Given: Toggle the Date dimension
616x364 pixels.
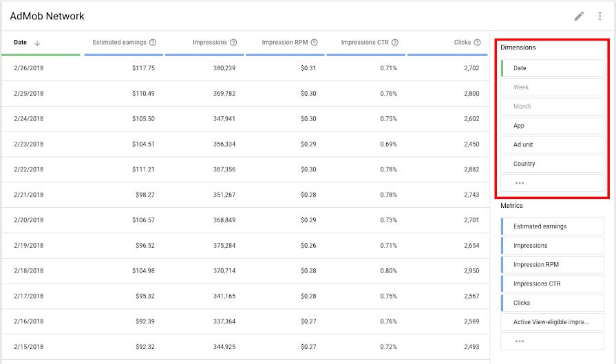Looking at the screenshot, I should pos(552,68).
